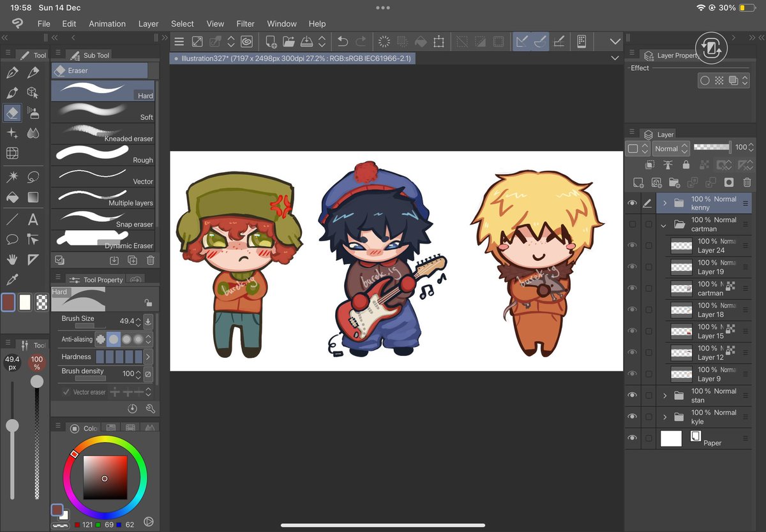Select the Text tool

point(33,219)
